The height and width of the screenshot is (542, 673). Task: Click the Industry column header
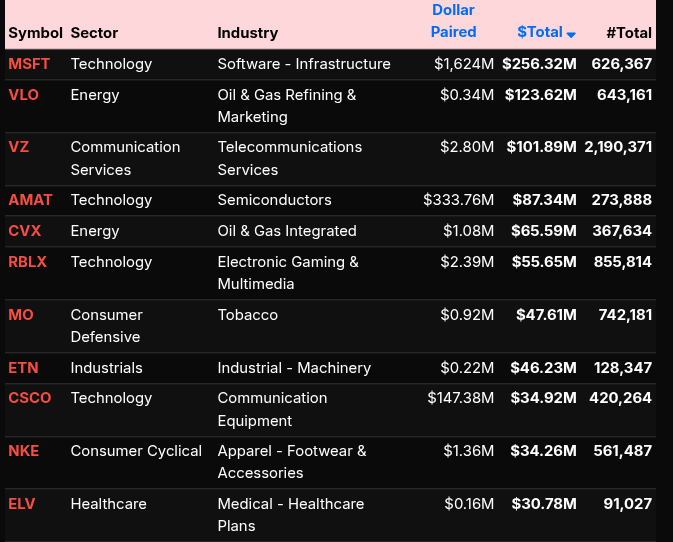(x=247, y=33)
